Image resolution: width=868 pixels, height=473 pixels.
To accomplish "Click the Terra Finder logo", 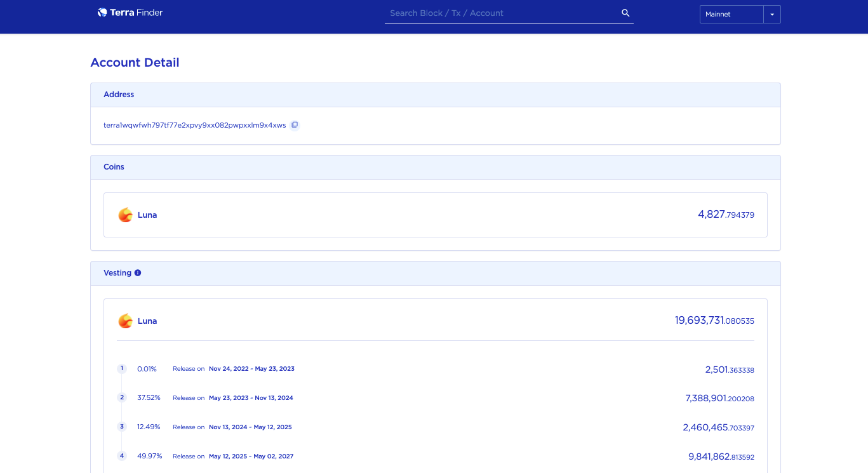I will [130, 13].
